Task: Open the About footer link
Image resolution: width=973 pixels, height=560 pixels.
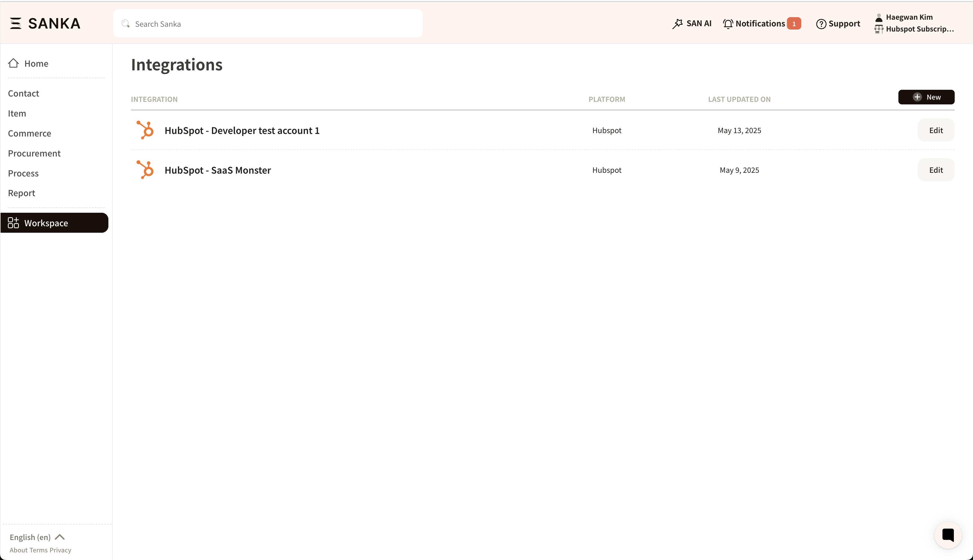Action: [x=19, y=550]
